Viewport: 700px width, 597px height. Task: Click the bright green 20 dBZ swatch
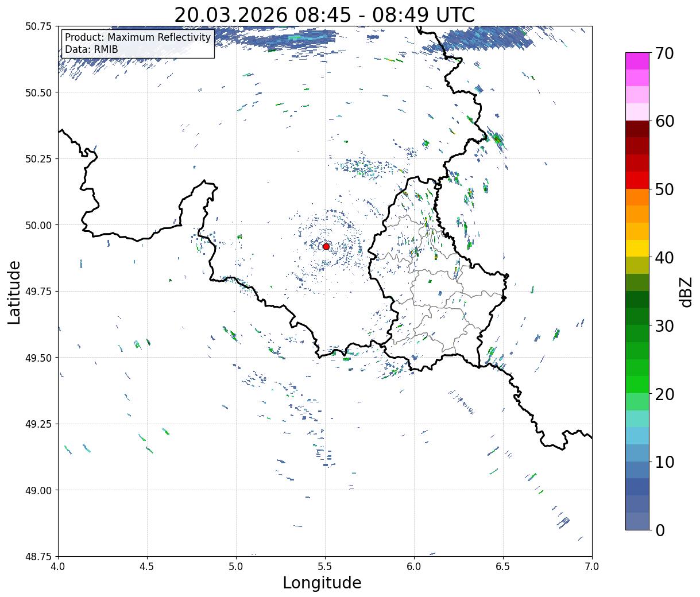click(637, 385)
